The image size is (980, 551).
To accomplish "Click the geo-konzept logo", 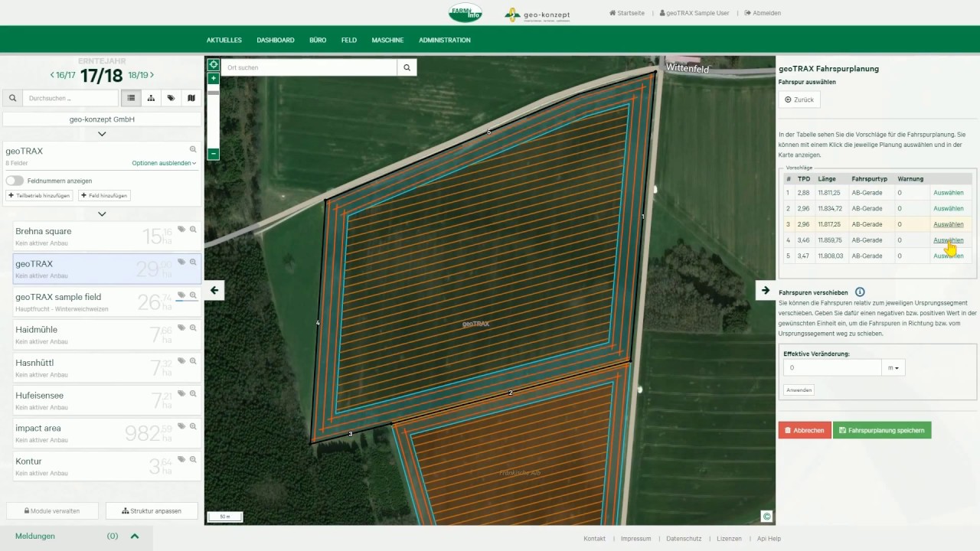I will coord(537,15).
